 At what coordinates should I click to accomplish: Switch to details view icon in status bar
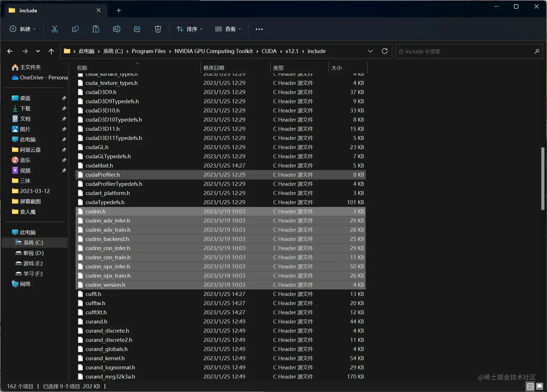[530, 386]
